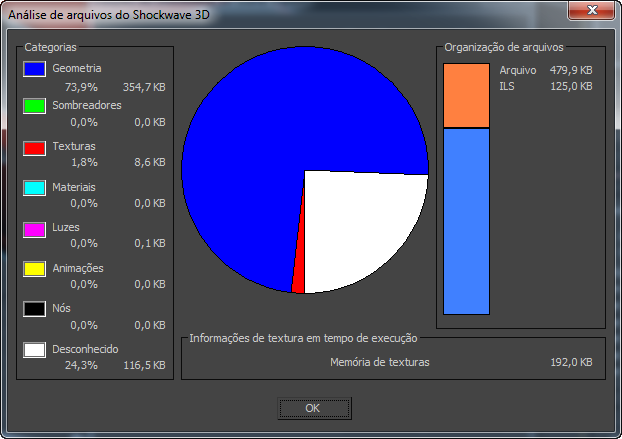This screenshot has width=622, height=439.
Task: Click the 8,6 KB Texturas size
Action: click(x=150, y=162)
